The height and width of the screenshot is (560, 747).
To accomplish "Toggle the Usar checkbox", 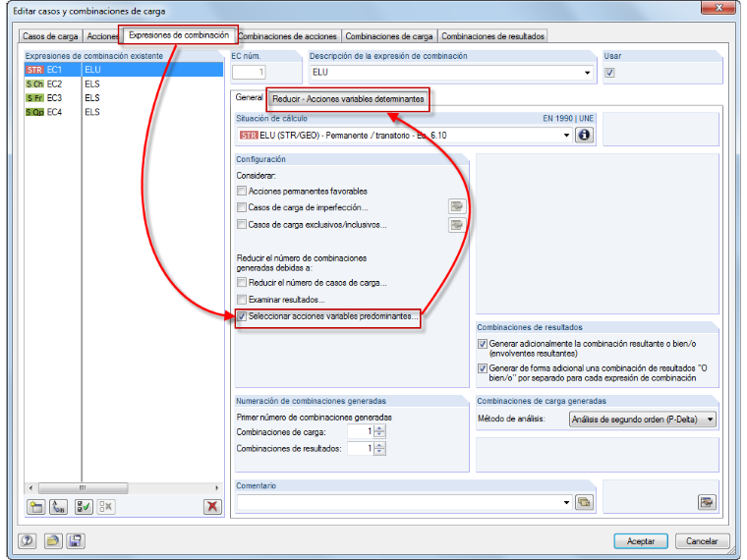I will 609,73.
